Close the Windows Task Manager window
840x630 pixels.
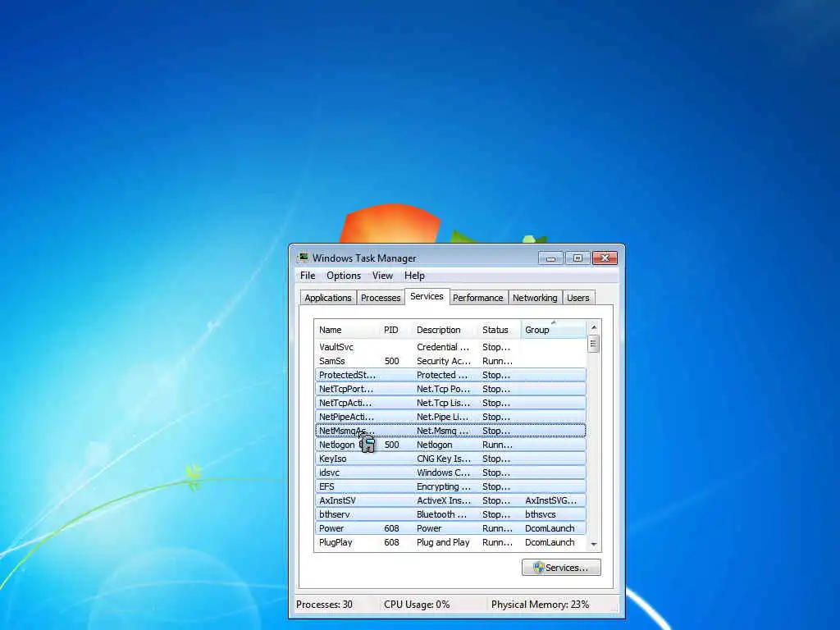pos(605,258)
